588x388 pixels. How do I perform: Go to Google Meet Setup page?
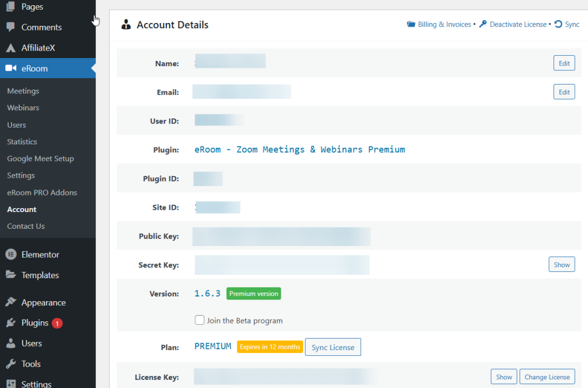pyautogui.click(x=40, y=159)
